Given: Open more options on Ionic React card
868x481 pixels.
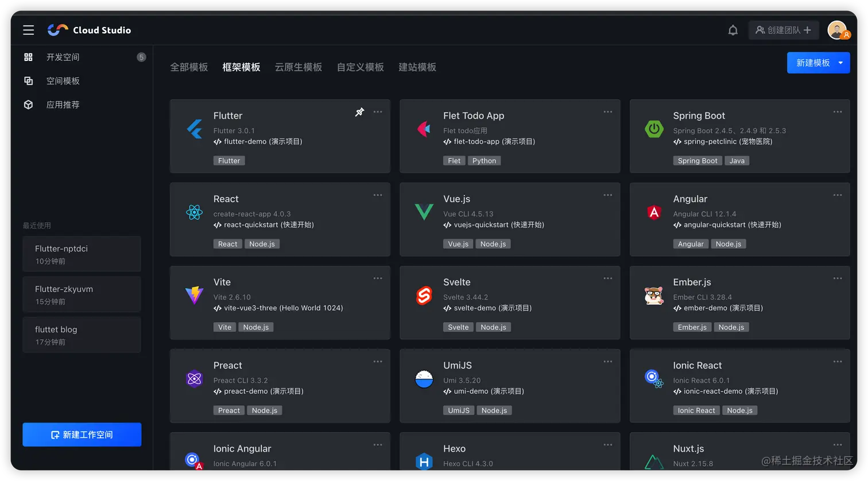Looking at the screenshot, I should point(838,362).
